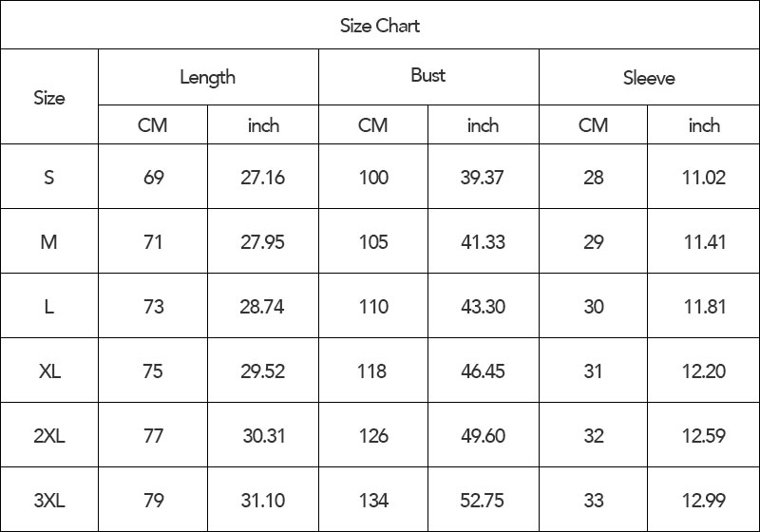
Task: Select the 105 bust CM cell
Action: coord(373,241)
